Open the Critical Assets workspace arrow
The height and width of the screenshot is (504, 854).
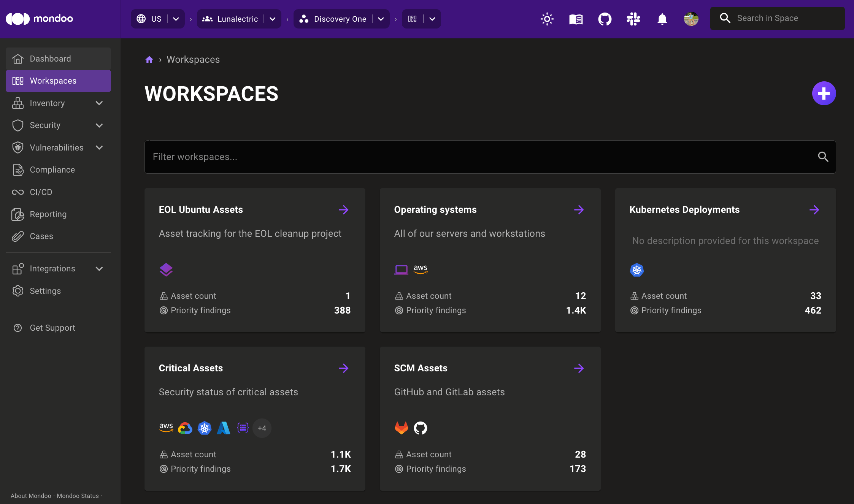click(x=343, y=368)
